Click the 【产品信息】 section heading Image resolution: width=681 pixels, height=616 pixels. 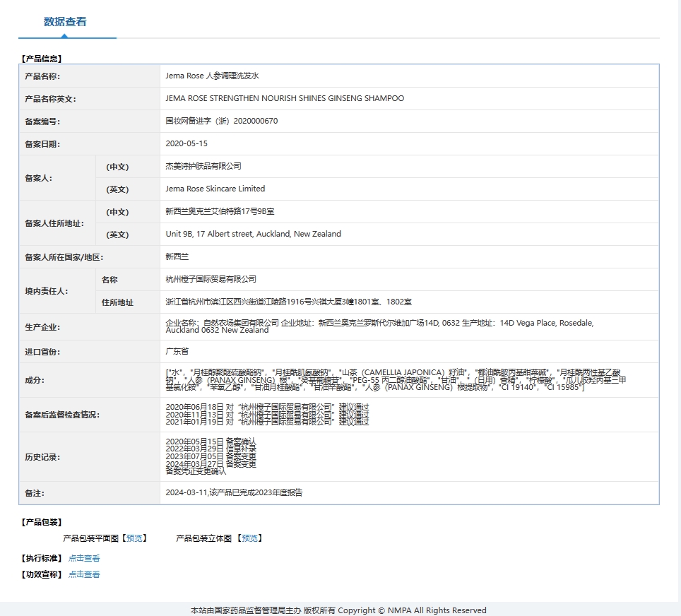[x=42, y=58]
